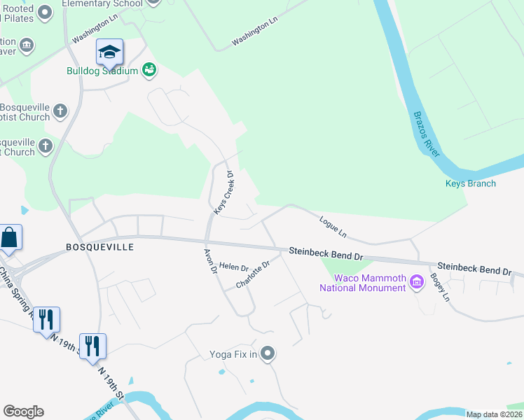Click the Brazos River label

coord(427,134)
